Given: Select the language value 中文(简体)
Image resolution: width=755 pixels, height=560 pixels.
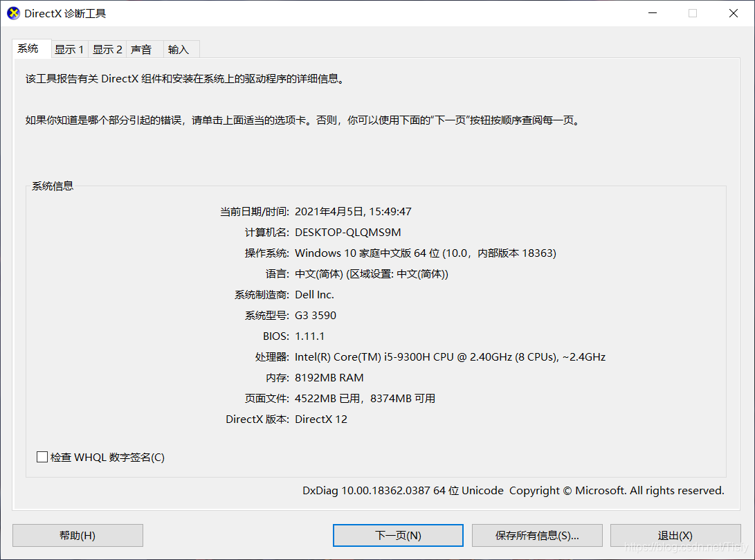Looking at the screenshot, I should [371, 274].
